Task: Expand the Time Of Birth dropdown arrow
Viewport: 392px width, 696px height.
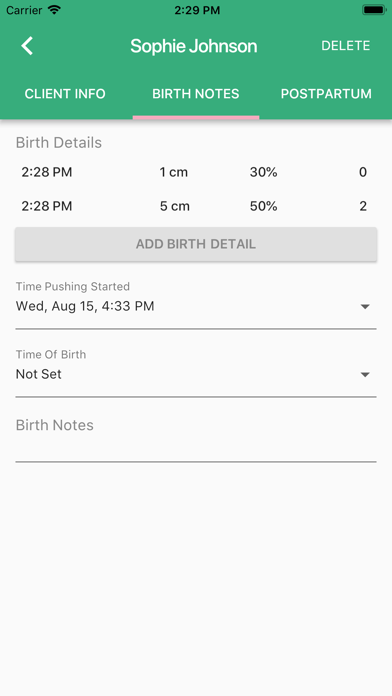Action: pyautogui.click(x=365, y=375)
